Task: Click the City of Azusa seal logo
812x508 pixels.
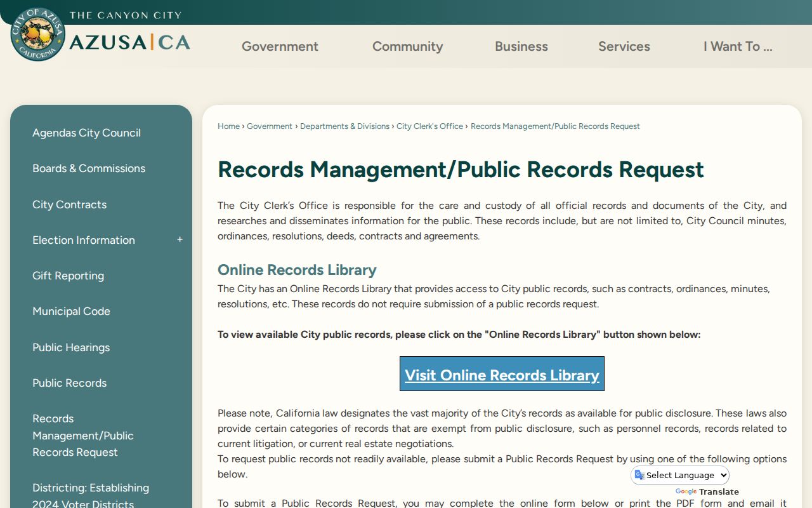Action: [38, 34]
